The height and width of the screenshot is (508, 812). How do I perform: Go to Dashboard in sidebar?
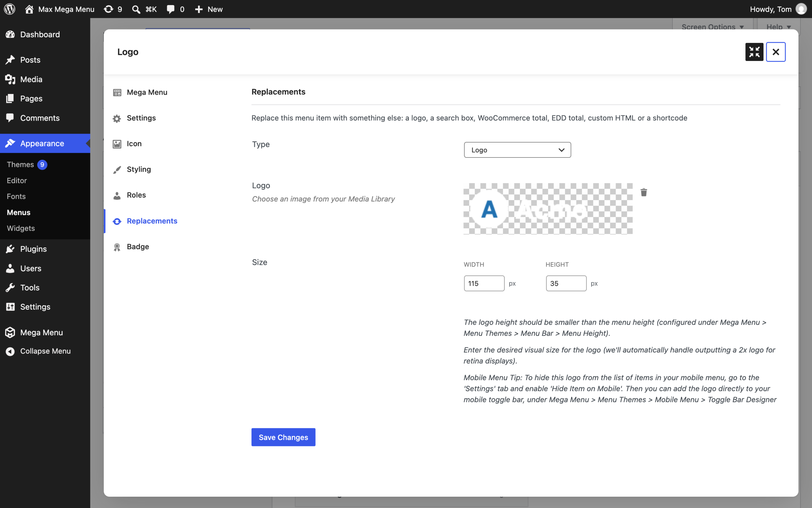pyautogui.click(x=45, y=34)
